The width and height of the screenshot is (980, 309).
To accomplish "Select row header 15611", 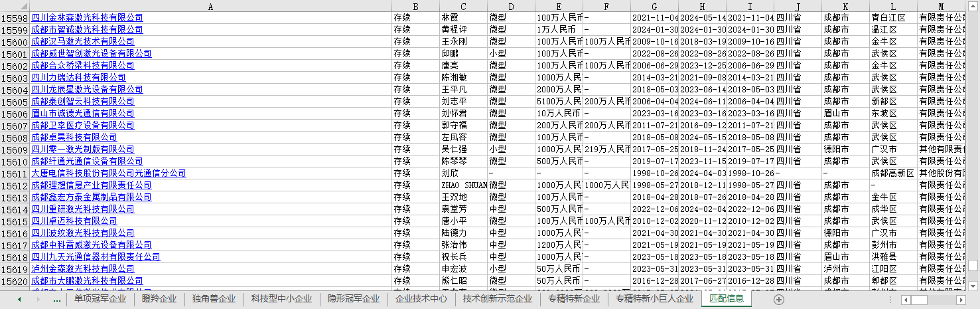I will coord(15,173).
